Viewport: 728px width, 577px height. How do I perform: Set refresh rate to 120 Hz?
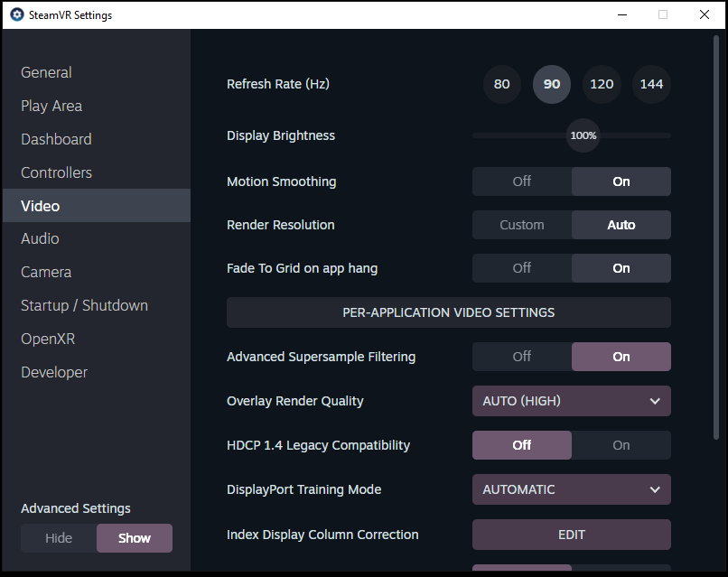(x=602, y=84)
